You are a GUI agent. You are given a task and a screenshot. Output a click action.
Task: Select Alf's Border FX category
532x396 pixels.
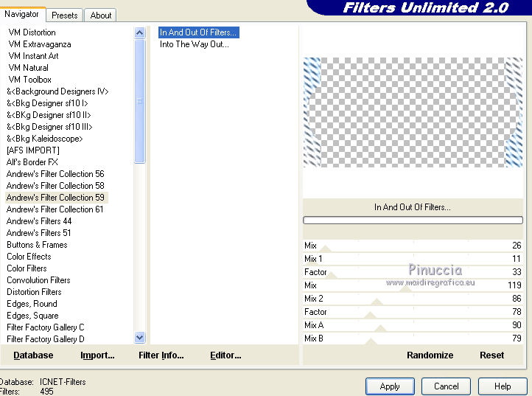pyautogui.click(x=32, y=162)
